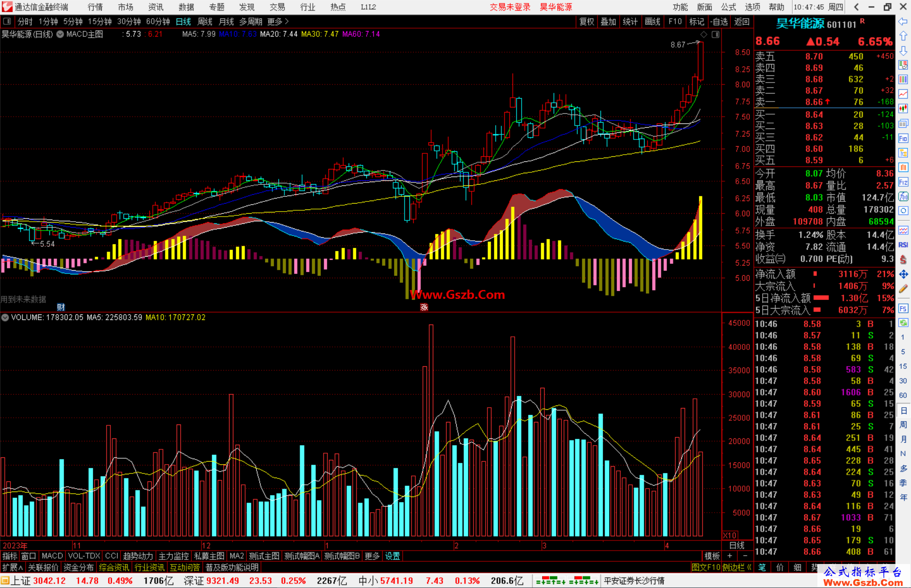Click the 返回 return button
The height and width of the screenshot is (588, 911).
tap(741, 21)
